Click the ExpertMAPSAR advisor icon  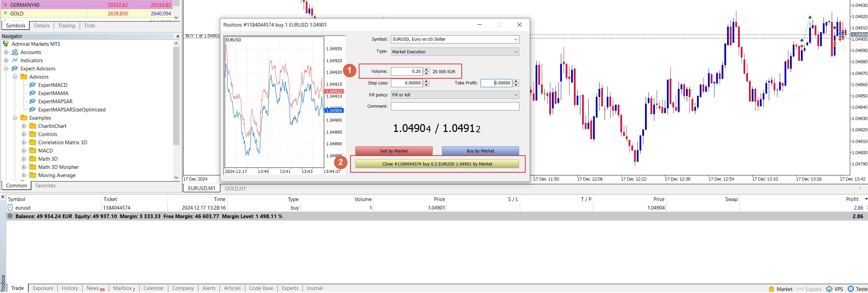[x=32, y=101]
